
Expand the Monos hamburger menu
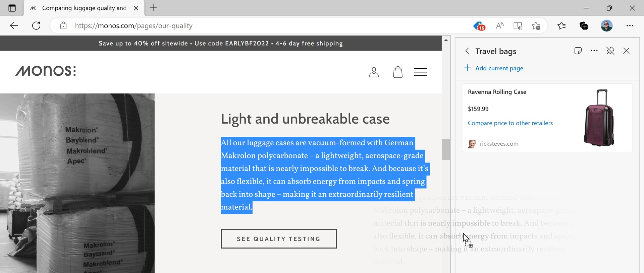(420, 72)
